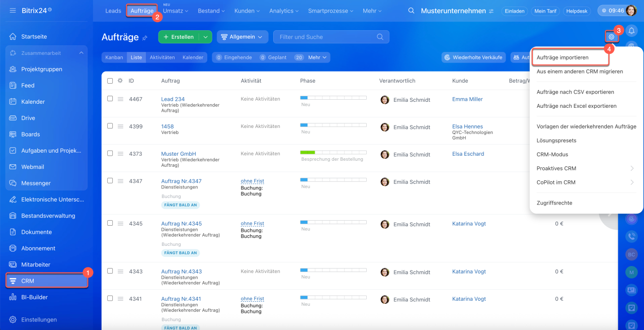Open notifications bell icon
The height and width of the screenshot is (330, 644).
click(631, 31)
